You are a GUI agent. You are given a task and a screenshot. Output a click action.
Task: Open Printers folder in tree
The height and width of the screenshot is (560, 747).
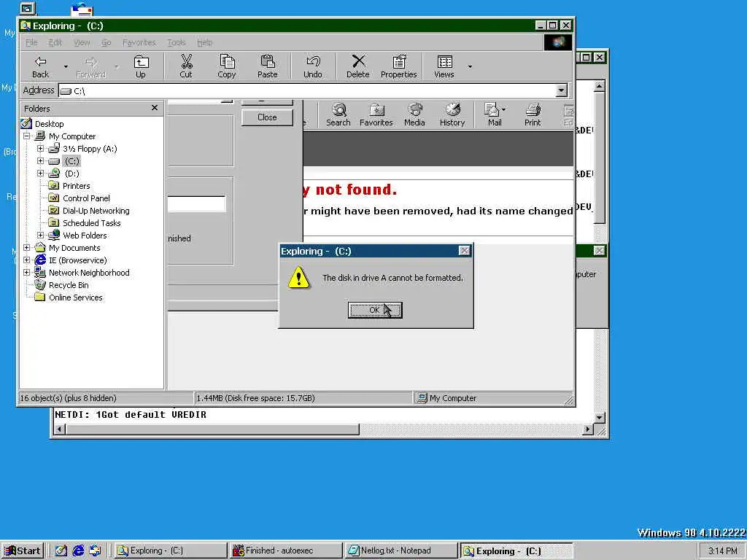(76, 186)
